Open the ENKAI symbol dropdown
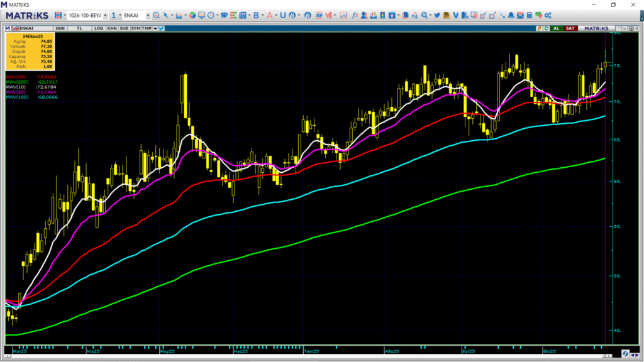The image size is (644, 362). pos(147,15)
